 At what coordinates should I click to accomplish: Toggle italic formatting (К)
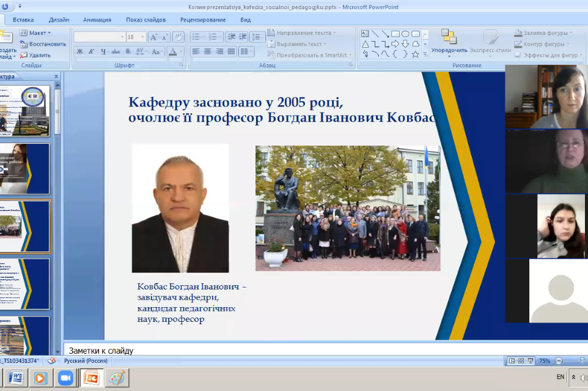(91, 52)
